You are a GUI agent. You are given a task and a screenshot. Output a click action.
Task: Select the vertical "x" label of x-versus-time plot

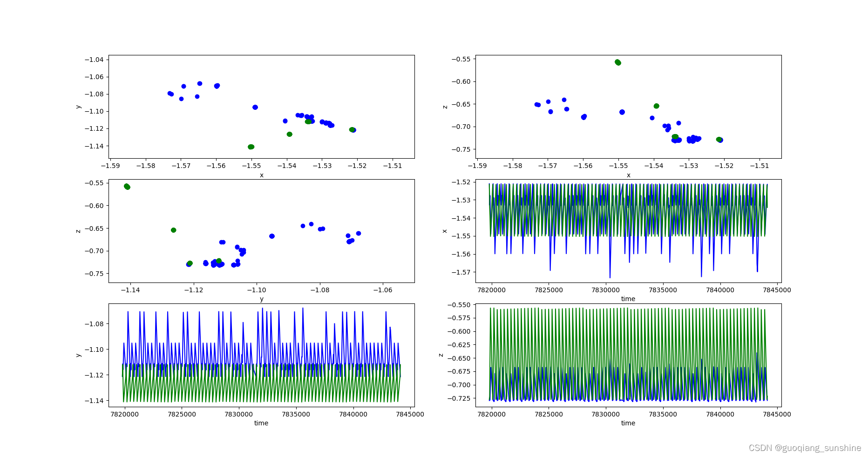(445, 231)
